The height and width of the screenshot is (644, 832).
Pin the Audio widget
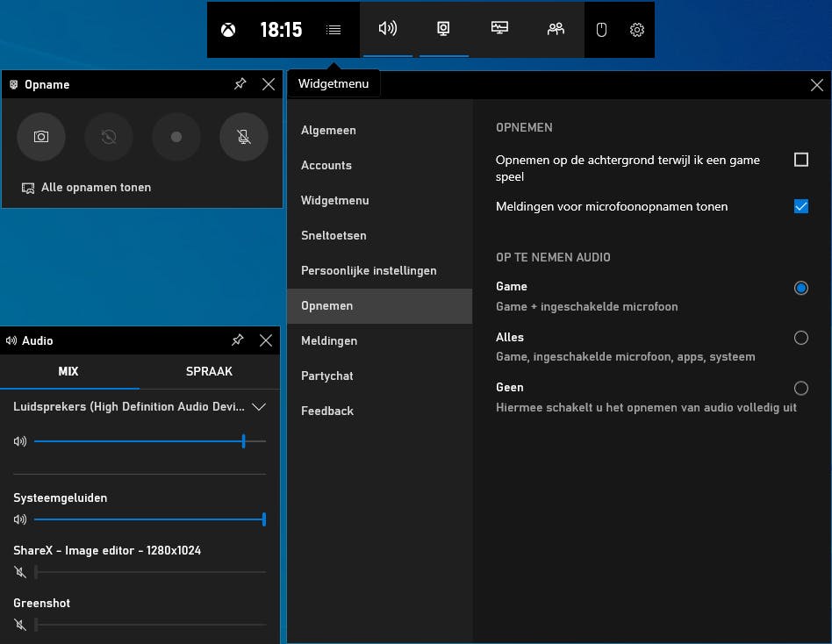pyautogui.click(x=237, y=340)
